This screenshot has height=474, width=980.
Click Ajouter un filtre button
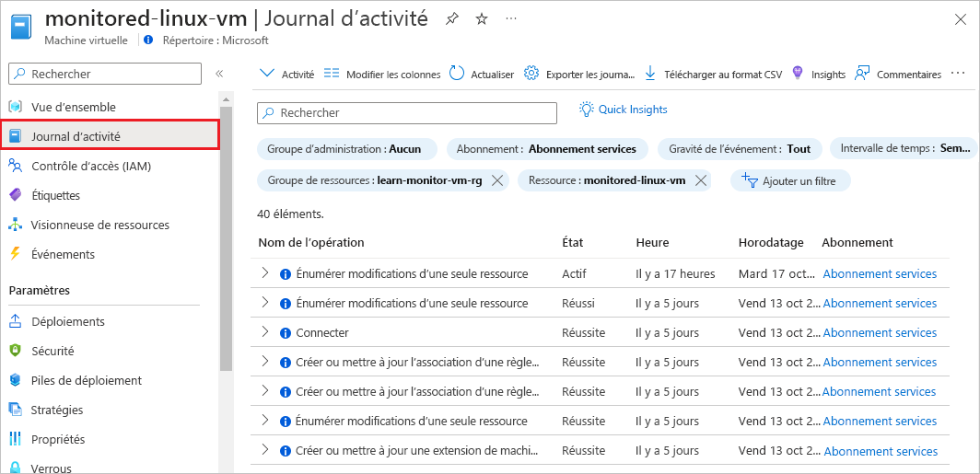(x=790, y=181)
